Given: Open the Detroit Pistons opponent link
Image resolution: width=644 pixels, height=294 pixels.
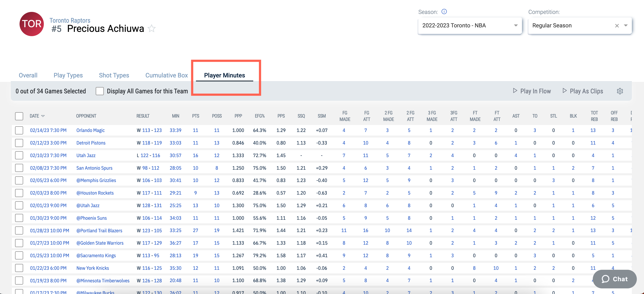Looking at the screenshot, I should coord(91,143).
